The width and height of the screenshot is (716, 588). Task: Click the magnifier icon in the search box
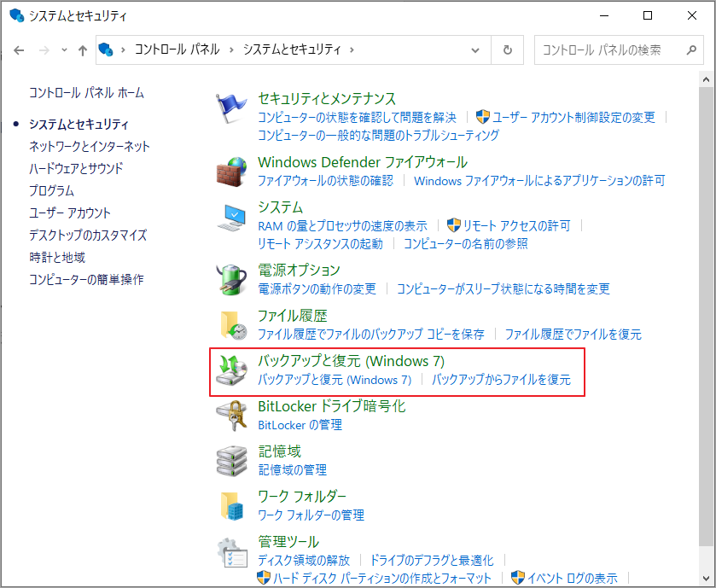click(x=692, y=49)
